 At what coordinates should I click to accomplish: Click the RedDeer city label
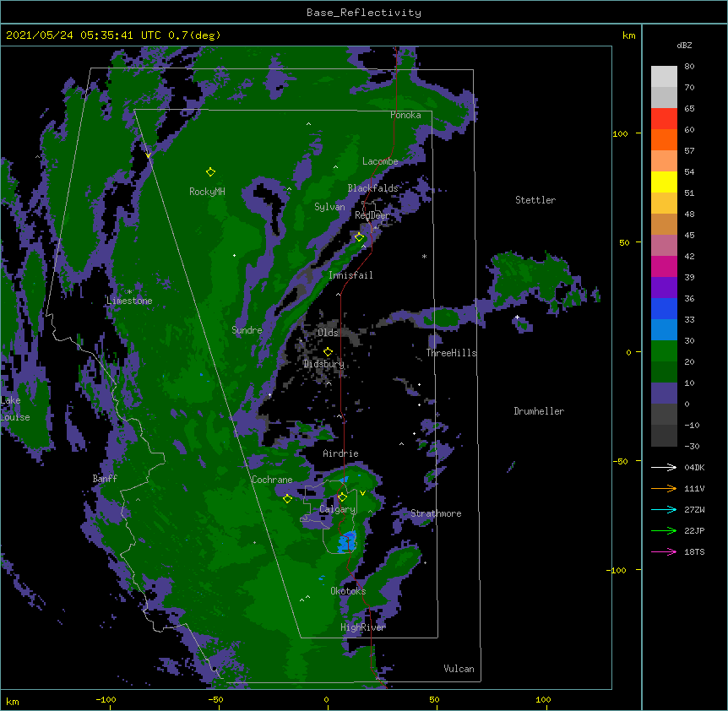click(x=372, y=215)
